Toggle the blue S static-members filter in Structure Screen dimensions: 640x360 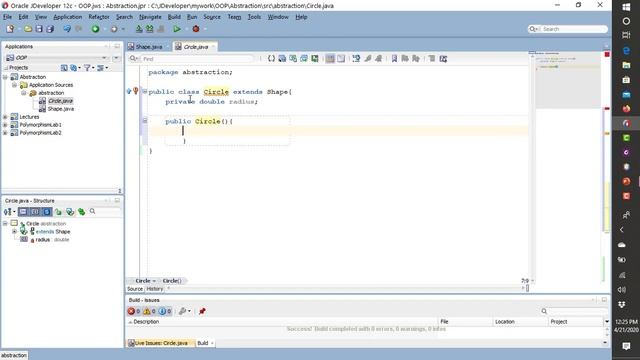pyautogui.click(x=47, y=211)
